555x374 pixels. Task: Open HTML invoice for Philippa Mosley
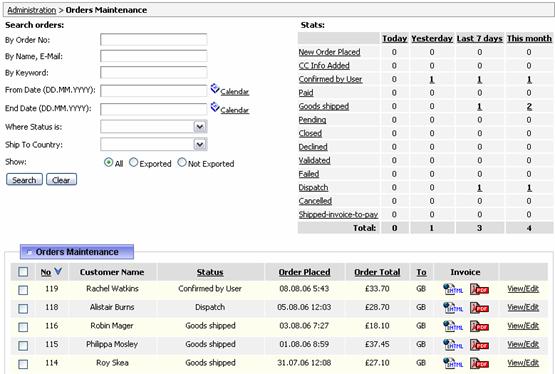point(453,344)
